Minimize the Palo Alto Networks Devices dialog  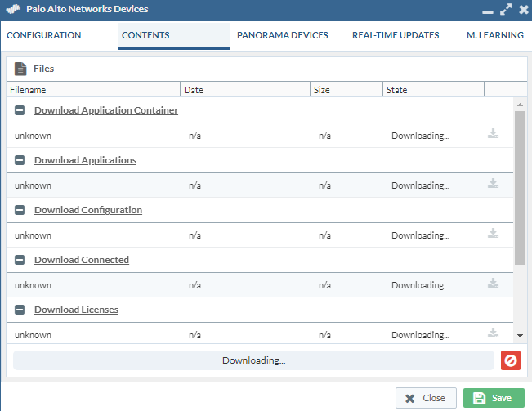(x=488, y=11)
